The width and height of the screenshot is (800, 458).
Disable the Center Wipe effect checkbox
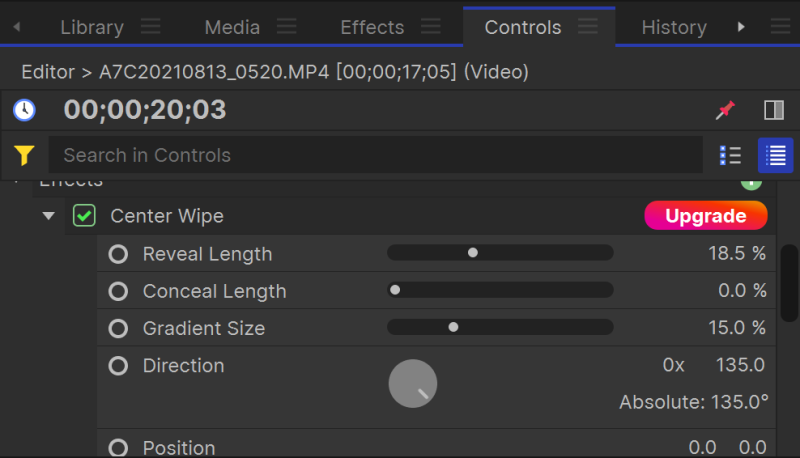point(84,216)
